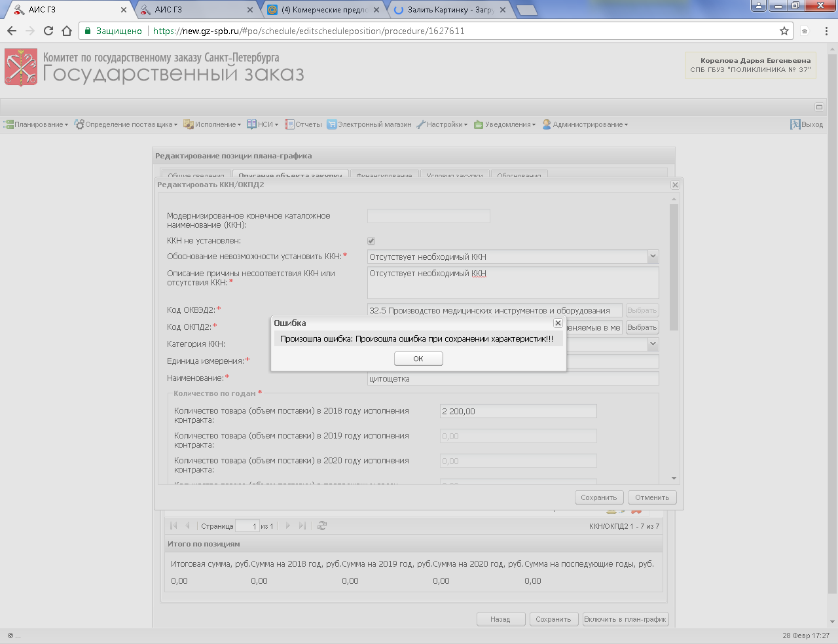838x644 pixels.
Task: Log out using the Выход button
Action: coord(807,124)
